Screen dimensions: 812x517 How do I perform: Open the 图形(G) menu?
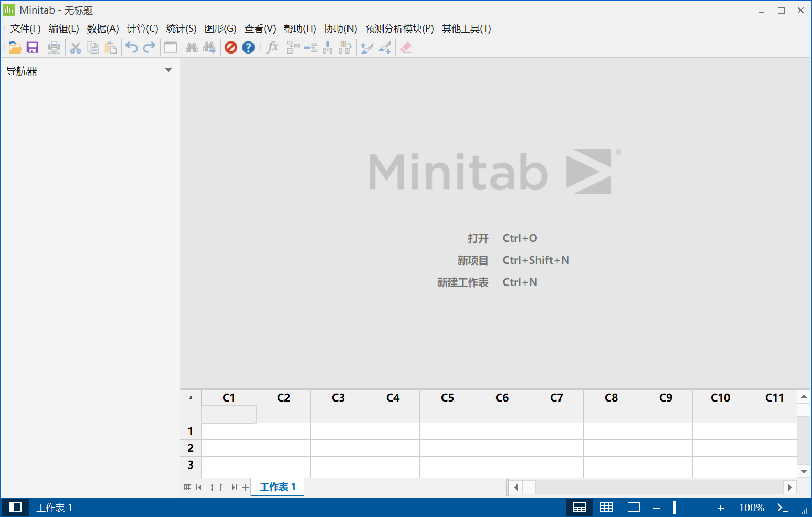point(220,29)
